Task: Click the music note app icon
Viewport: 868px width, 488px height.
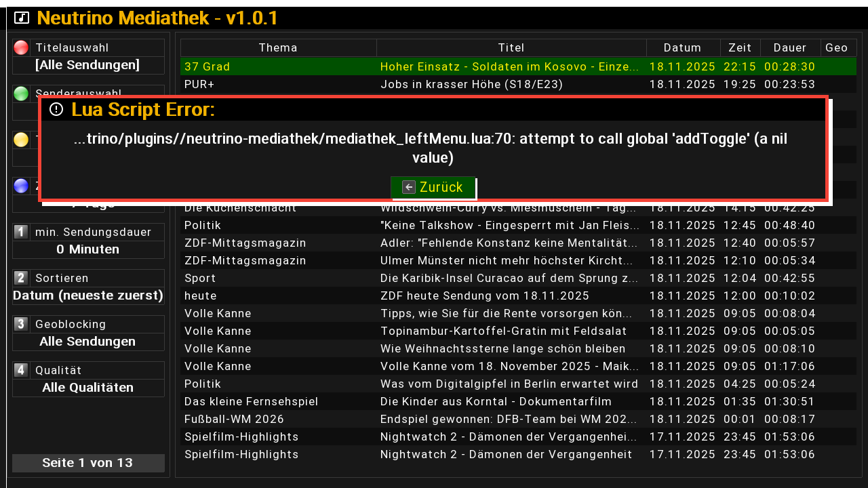Action: point(22,18)
